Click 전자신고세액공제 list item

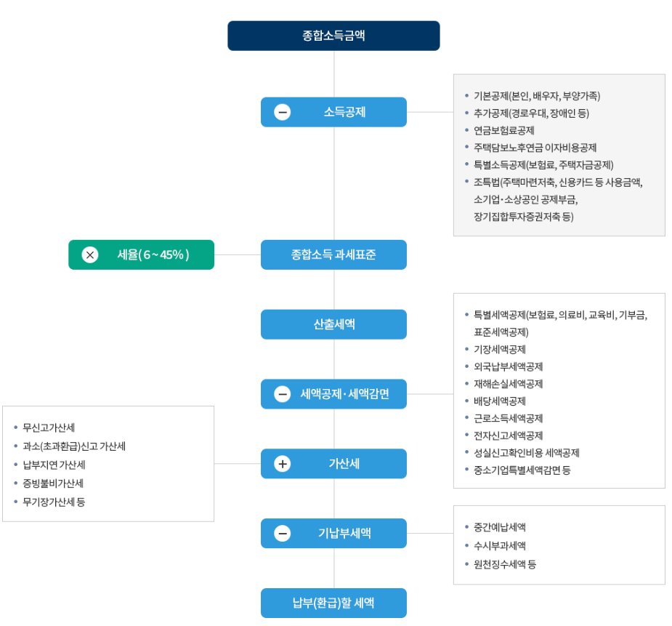[508, 436]
